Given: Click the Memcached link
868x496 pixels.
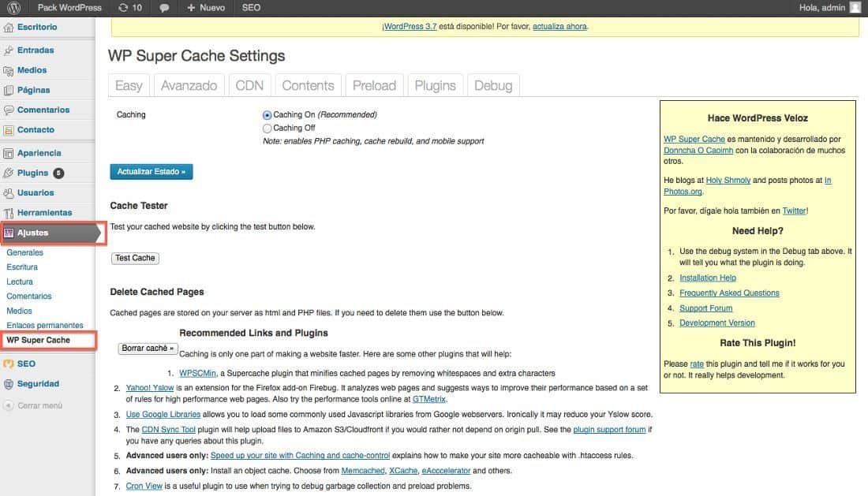Looking at the screenshot, I should (363, 471).
